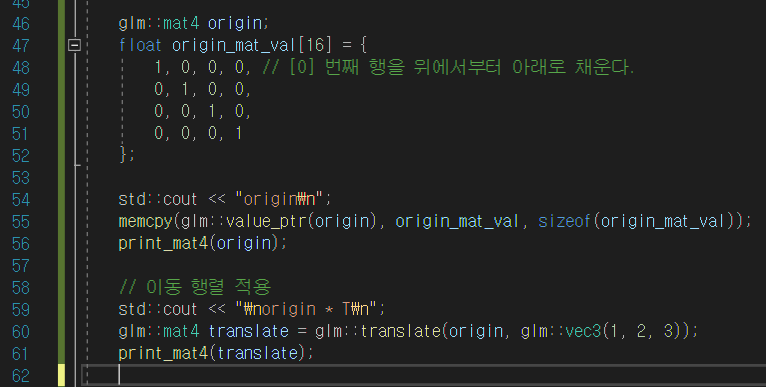Click the closing brace '};' on line 52
This screenshot has height=387, width=766.
point(127,155)
